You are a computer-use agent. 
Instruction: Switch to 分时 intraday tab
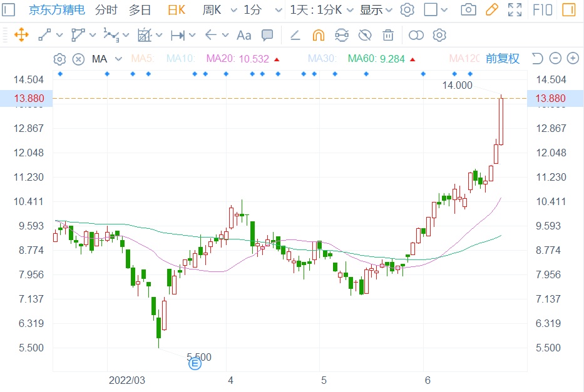pos(106,10)
